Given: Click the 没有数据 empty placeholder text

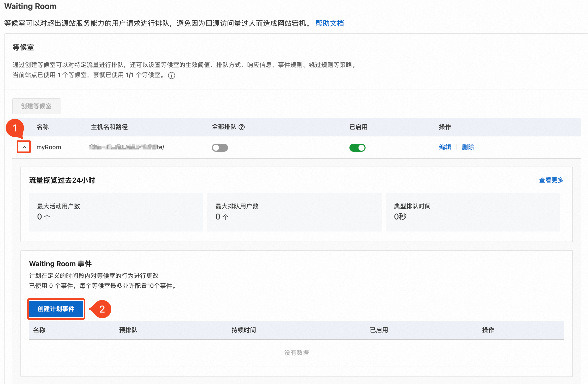Looking at the screenshot, I should tap(297, 353).
